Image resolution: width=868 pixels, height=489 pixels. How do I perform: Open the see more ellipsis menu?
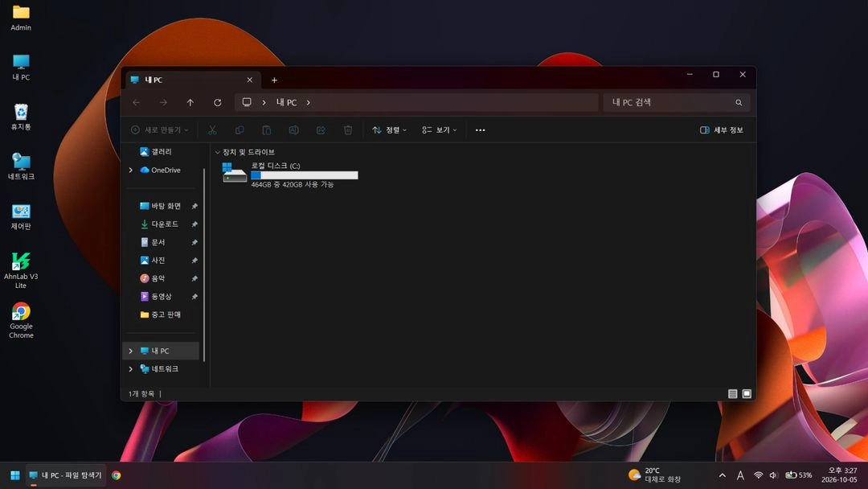point(480,130)
